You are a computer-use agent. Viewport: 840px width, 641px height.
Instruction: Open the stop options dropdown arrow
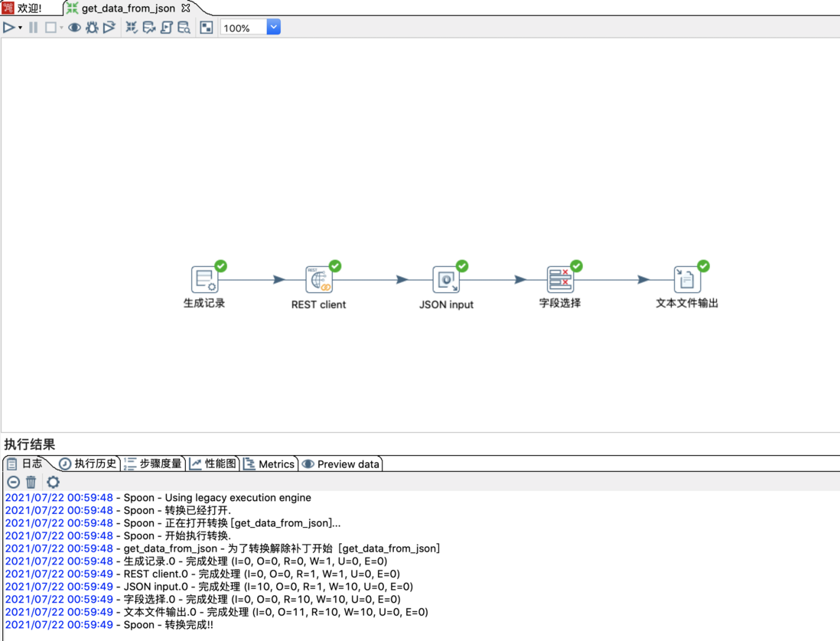61,28
